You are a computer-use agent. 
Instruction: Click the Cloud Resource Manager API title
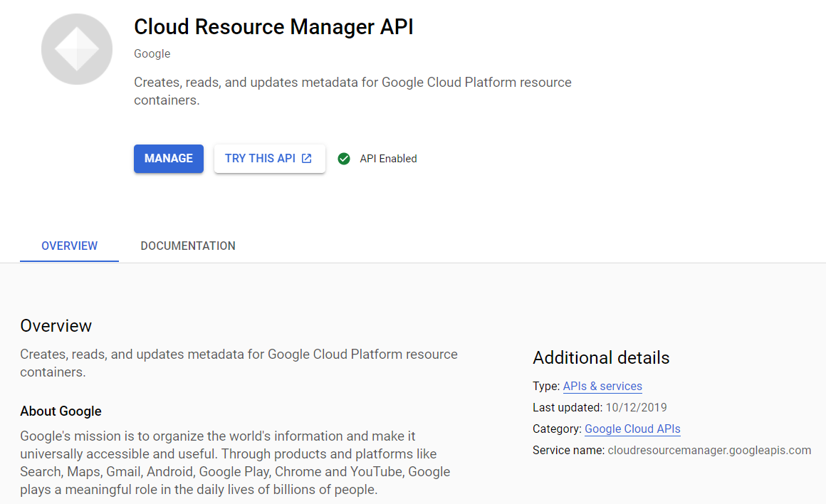[273, 26]
